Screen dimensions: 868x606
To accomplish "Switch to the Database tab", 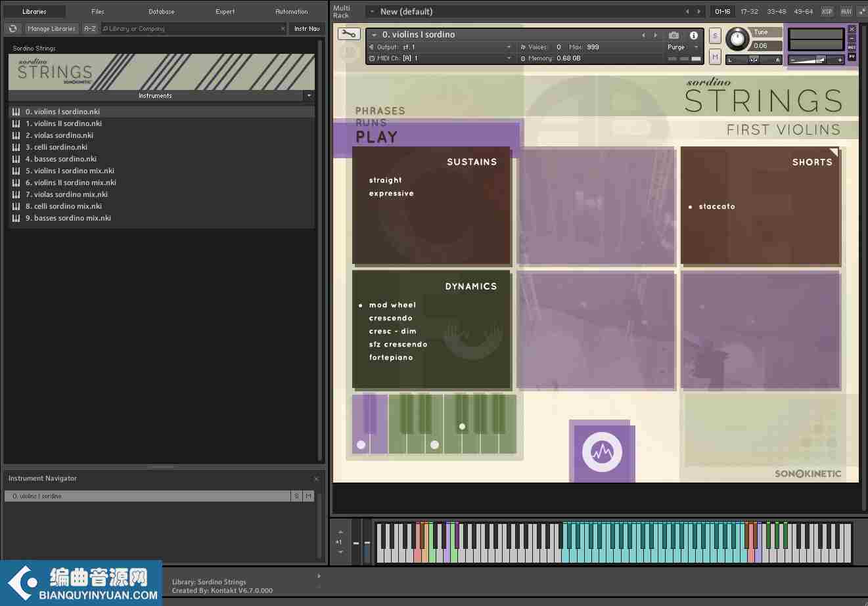I will 161,11.
